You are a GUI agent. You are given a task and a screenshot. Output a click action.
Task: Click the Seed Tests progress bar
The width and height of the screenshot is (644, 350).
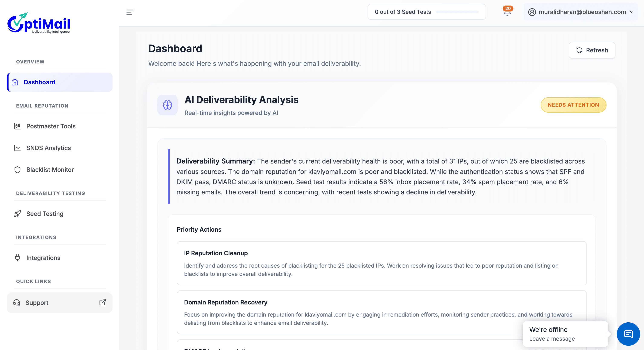click(458, 12)
